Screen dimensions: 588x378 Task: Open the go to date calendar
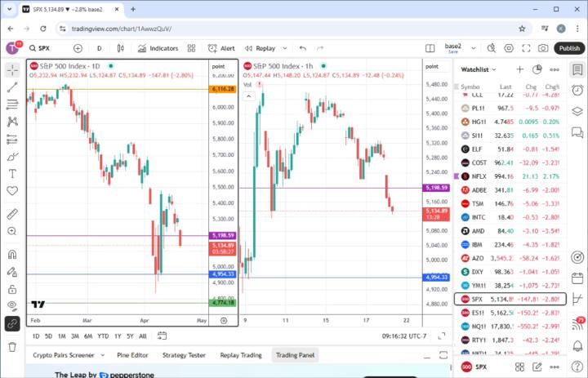162,336
